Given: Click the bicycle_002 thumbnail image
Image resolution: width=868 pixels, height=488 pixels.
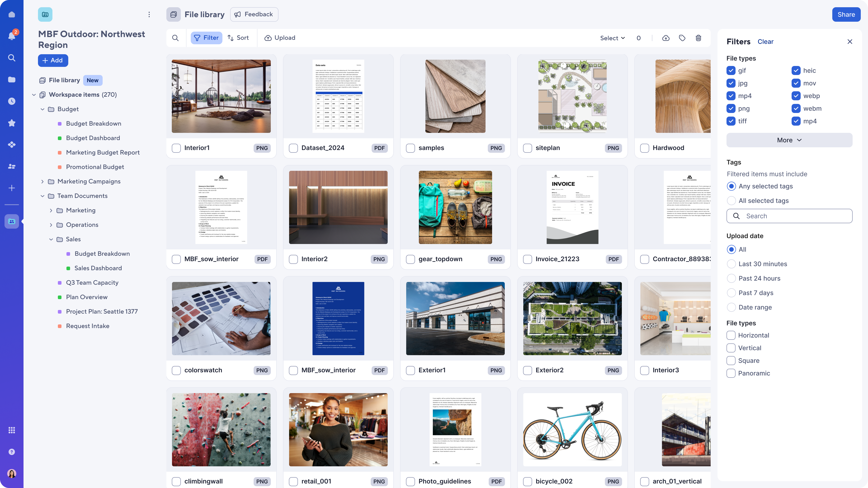Looking at the screenshot, I should tap(572, 430).
